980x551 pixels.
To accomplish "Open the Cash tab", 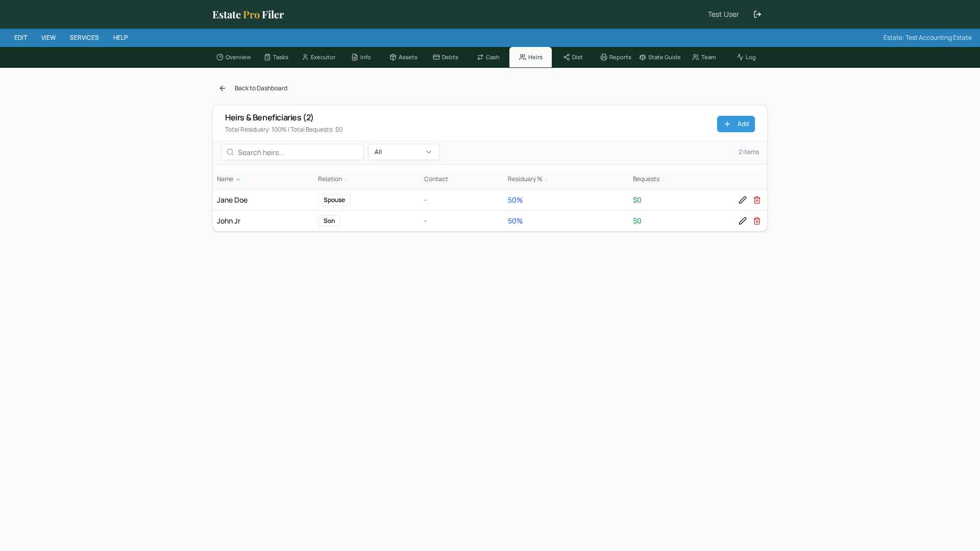I will [488, 57].
